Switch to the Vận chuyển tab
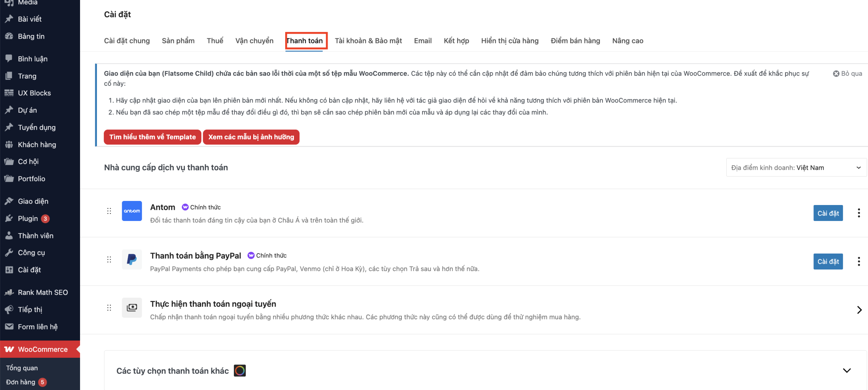 tap(254, 41)
